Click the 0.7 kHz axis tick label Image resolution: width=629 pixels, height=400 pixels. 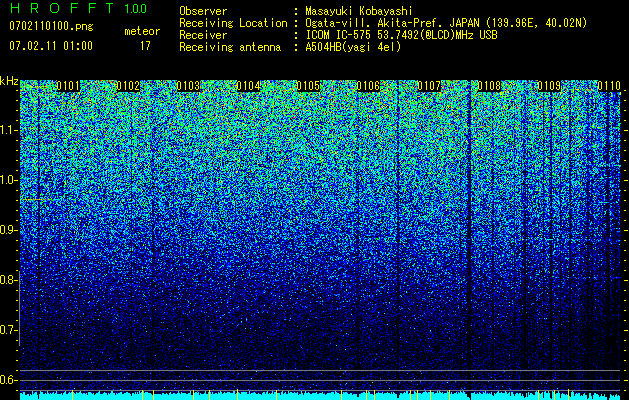8,330
